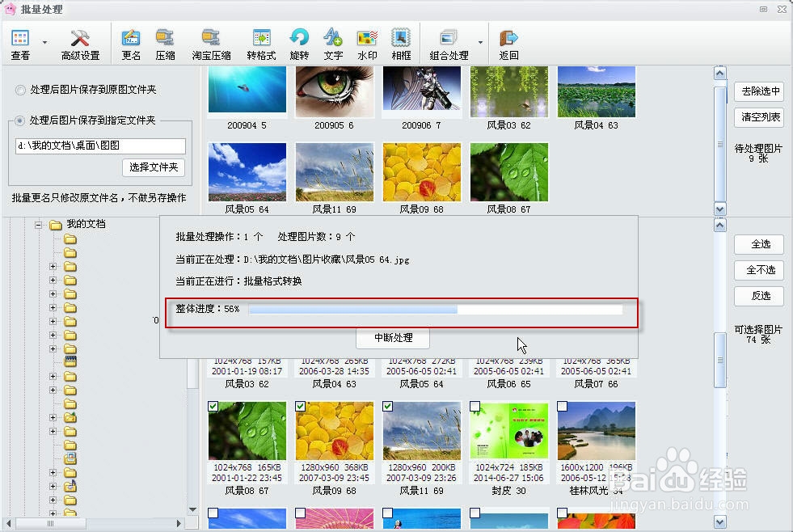Open the 查看 view dropdown arrow
The image size is (793, 532).
pos(44,44)
